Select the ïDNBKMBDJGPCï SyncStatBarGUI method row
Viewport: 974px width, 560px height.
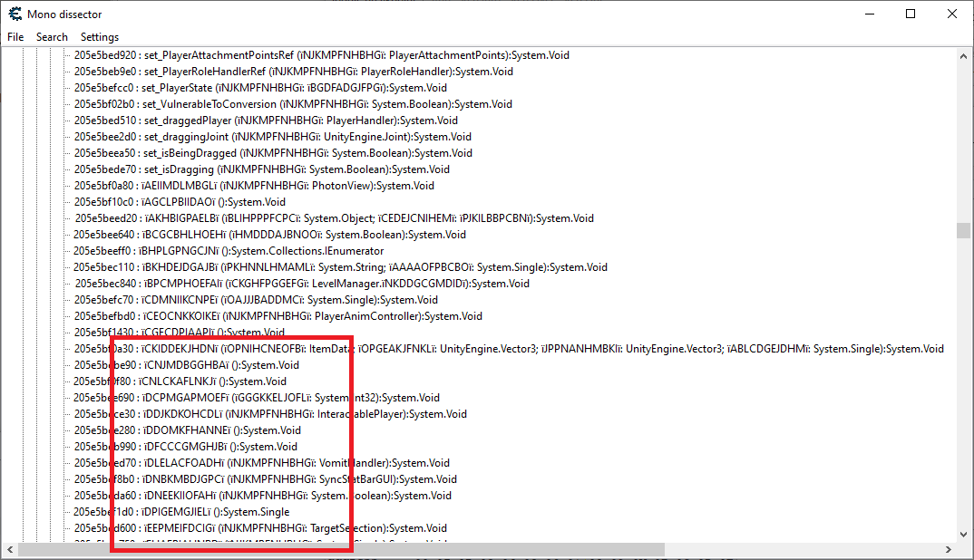pyautogui.click(x=265, y=478)
